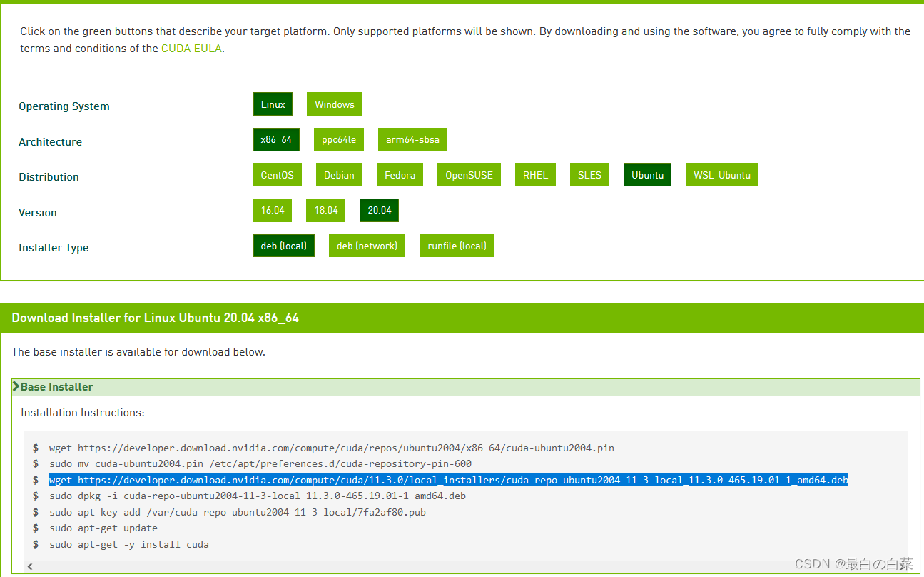Choose the deb (local) installer type

point(284,246)
